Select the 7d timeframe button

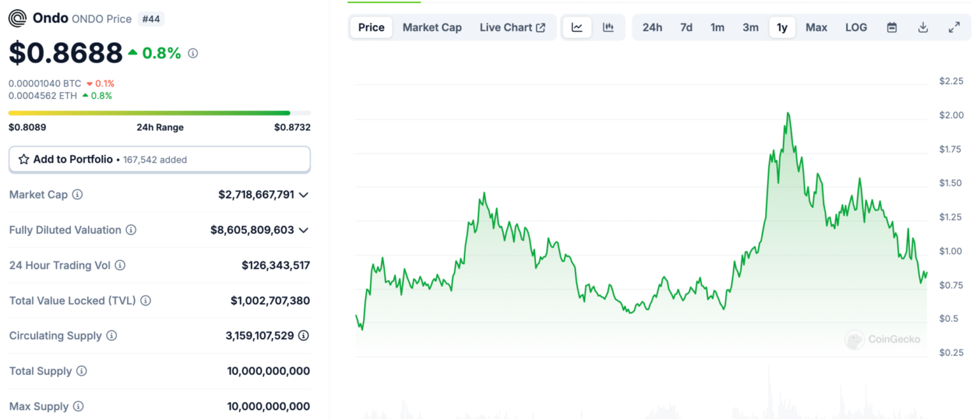[686, 27]
